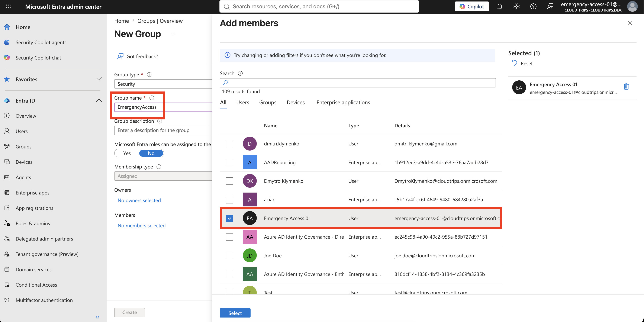Screen dimensions: 644x322
Task: Check the Dmytro Klymenko checkbox
Action: pyautogui.click(x=229, y=181)
